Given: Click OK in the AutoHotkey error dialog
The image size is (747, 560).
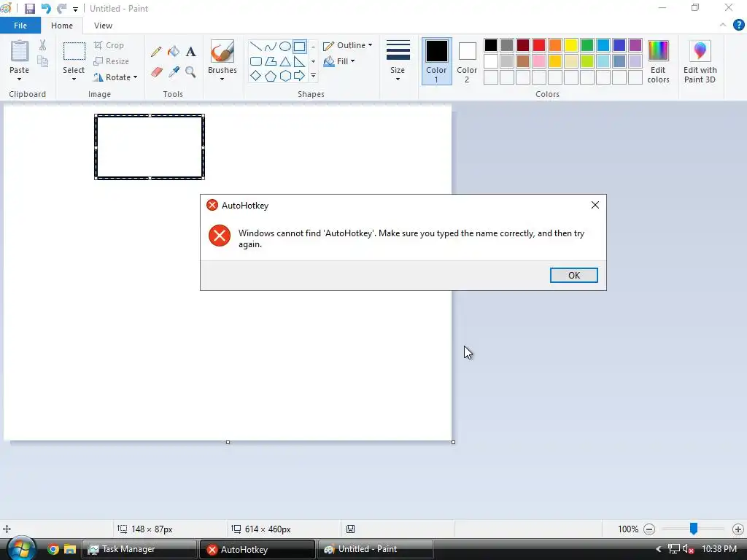Looking at the screenshot, I should coord(573,275).
